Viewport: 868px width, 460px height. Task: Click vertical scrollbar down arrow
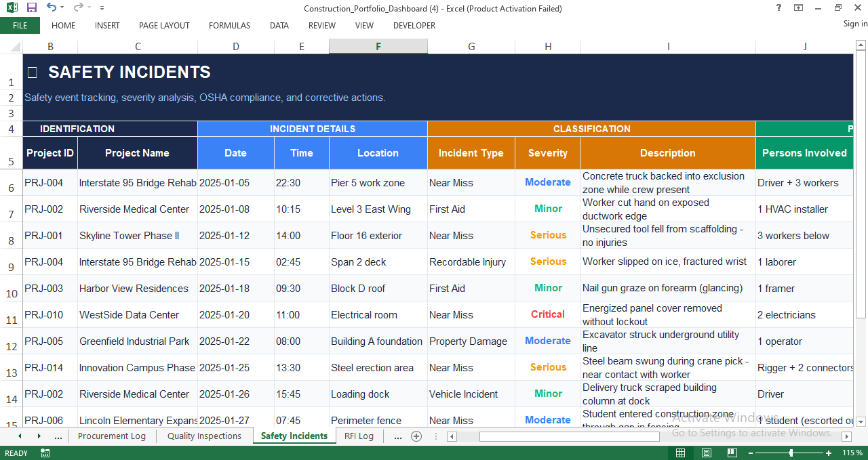[x=861, y=421]
